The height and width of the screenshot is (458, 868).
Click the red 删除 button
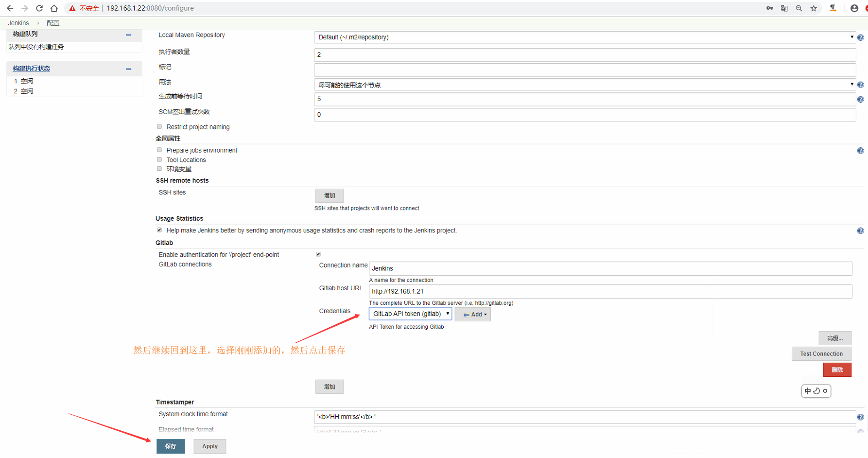(x=837, y=370)
